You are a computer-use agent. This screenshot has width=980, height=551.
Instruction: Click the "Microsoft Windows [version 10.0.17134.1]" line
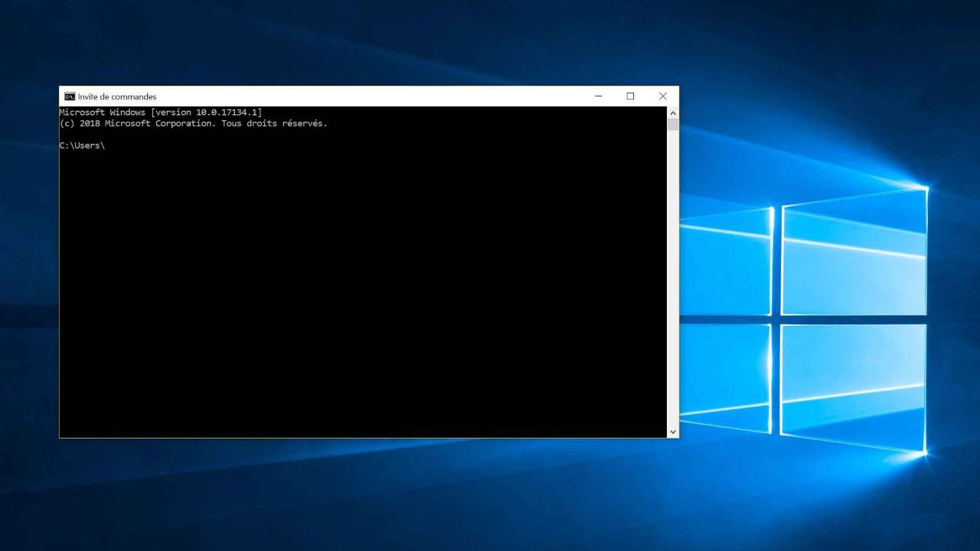[x=161, y=112]
